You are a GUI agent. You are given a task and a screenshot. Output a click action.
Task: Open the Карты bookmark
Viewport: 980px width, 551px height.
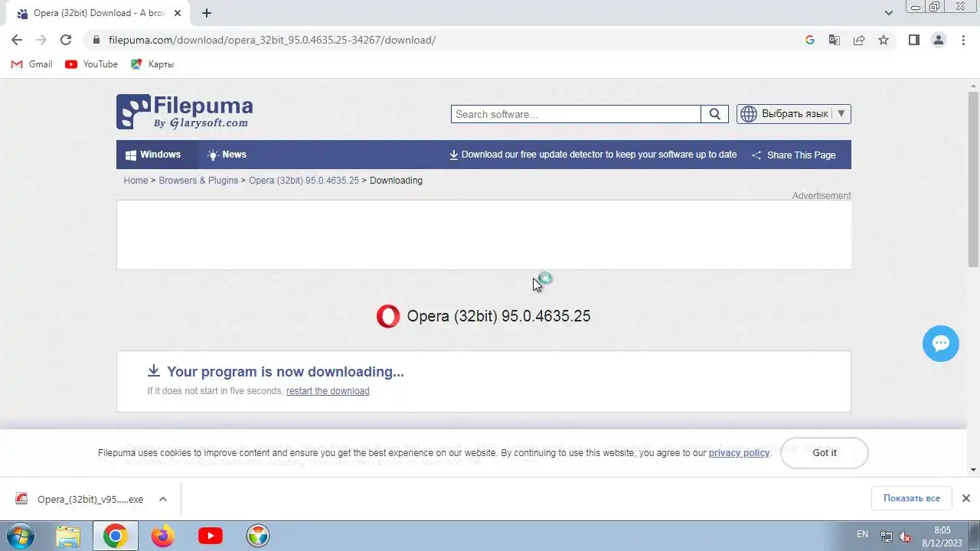coord(152,64)
